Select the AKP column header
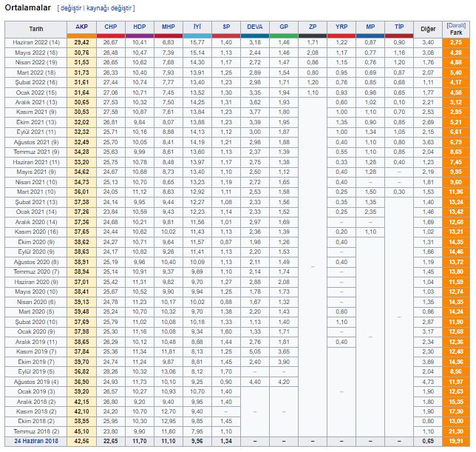This screenshot has width=476, height=452. pos(81,26)
